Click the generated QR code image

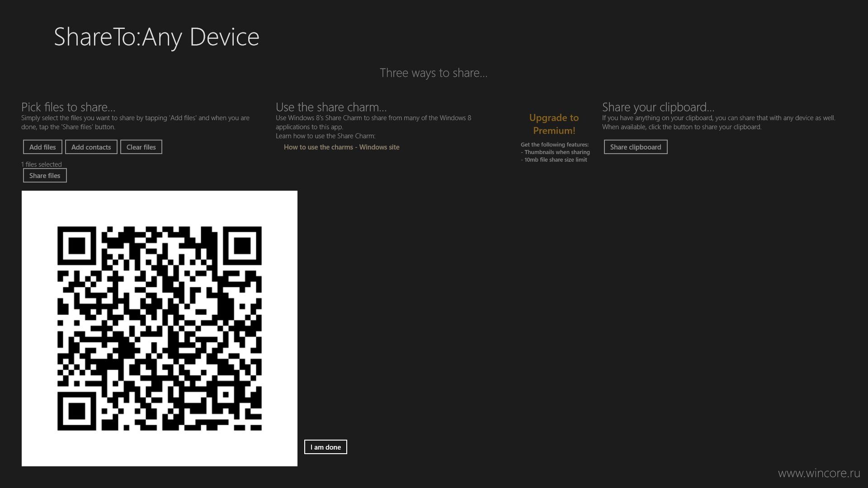tap(160, 328)
